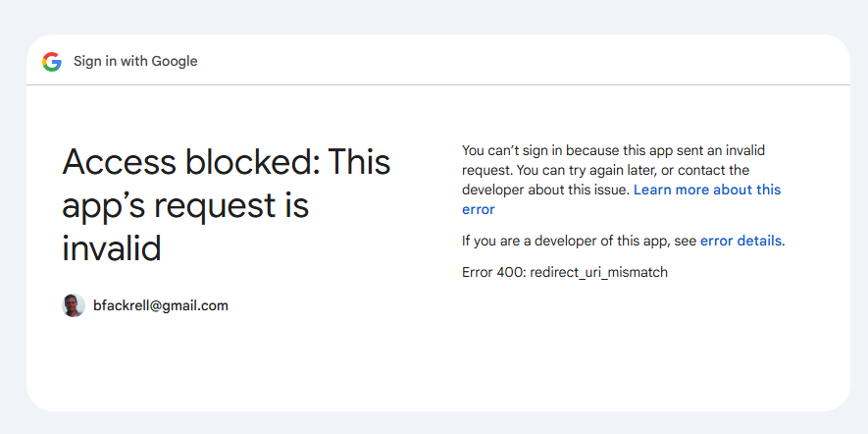Image resolution: width=868 pixels, height=434 pixels.
Task: Click blank card area below the error code
Action: 628,344
